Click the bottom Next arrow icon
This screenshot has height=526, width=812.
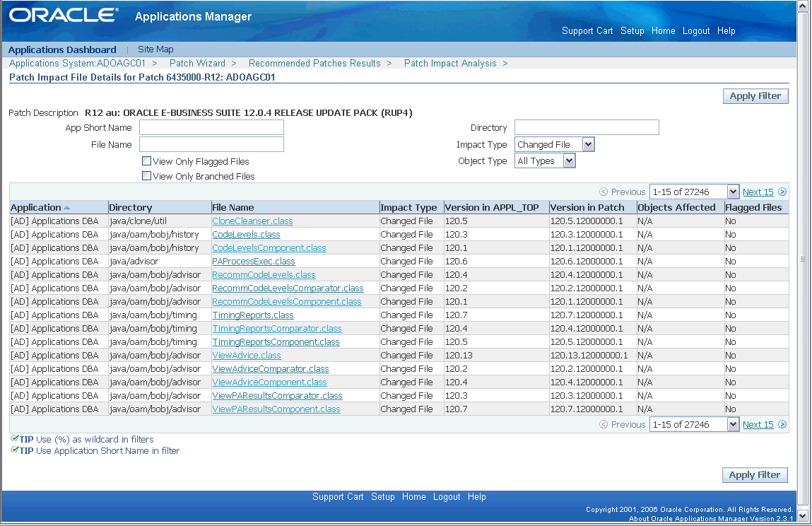click(782, 424)
